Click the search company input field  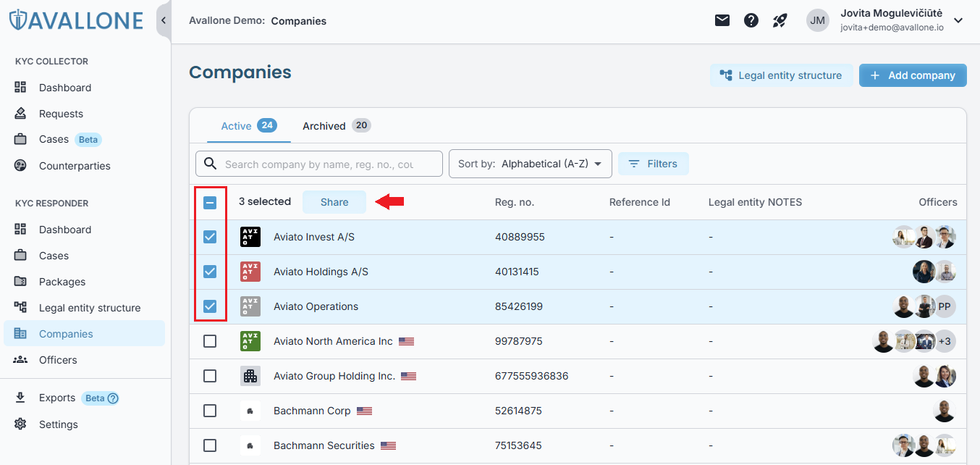(x=319, y=164)
